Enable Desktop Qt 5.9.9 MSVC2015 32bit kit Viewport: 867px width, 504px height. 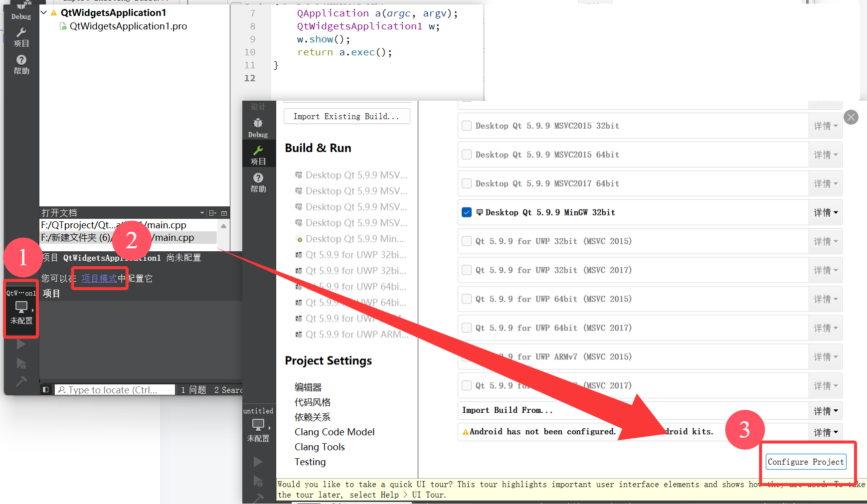467,126
